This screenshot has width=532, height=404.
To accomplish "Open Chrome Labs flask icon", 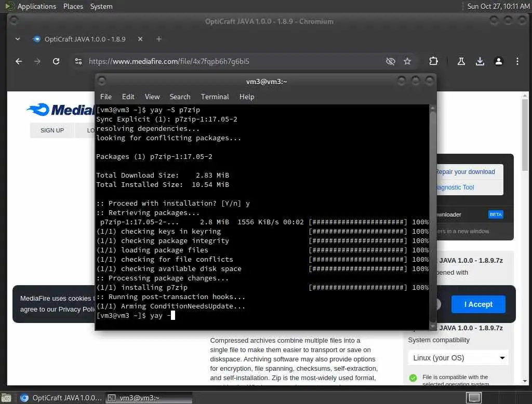I will [x=461, y=61].
